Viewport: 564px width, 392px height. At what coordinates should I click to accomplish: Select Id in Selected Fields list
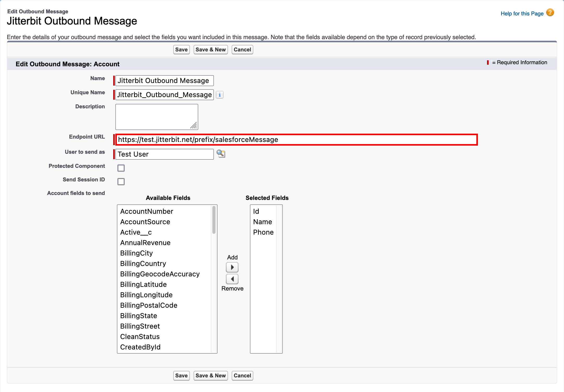(x=256, y=211)
